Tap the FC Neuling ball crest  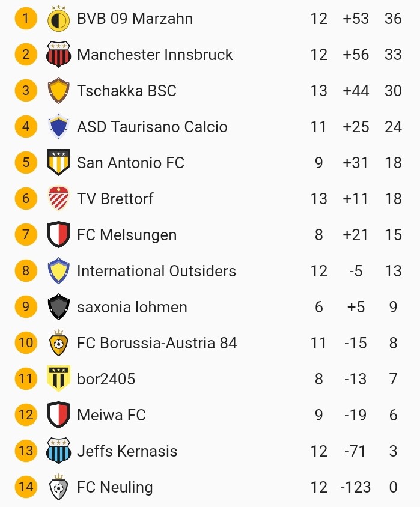coord(58,487)
